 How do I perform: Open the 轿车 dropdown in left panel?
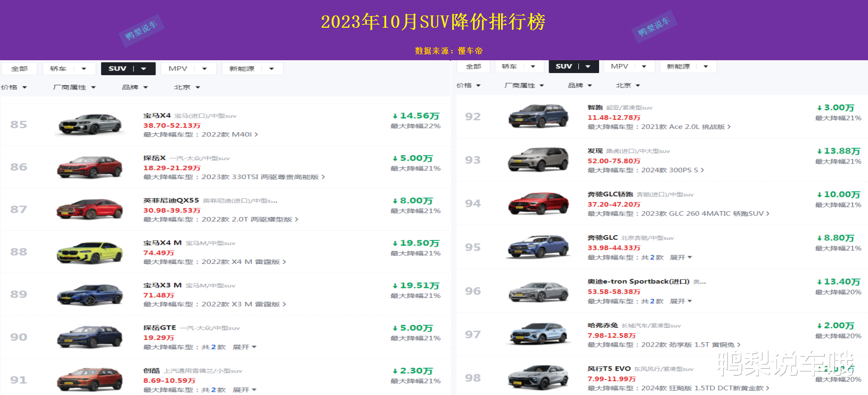(x=69, y=69)
